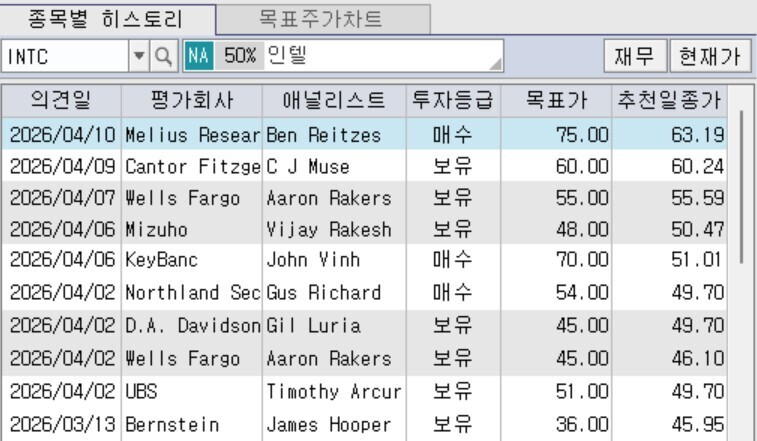
Task: Click Wells Fargo in the 2026/04/07 row
Action: point(182,198)
